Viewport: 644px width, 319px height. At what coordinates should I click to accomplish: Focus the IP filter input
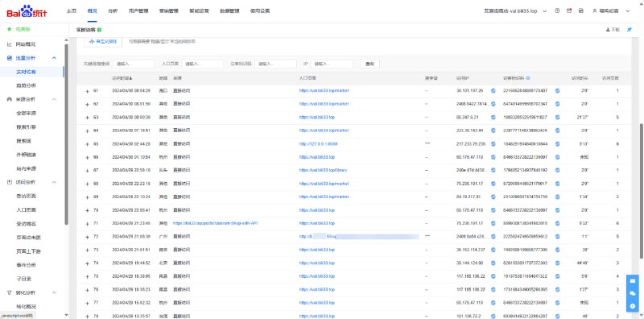(332, 64)
